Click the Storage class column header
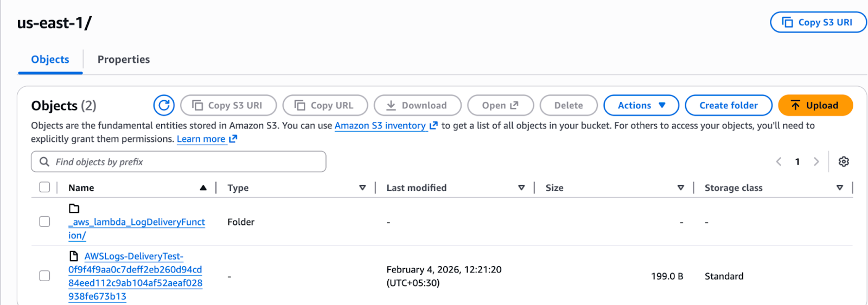This screenshot has width=868, height=305. pos(733,187)
